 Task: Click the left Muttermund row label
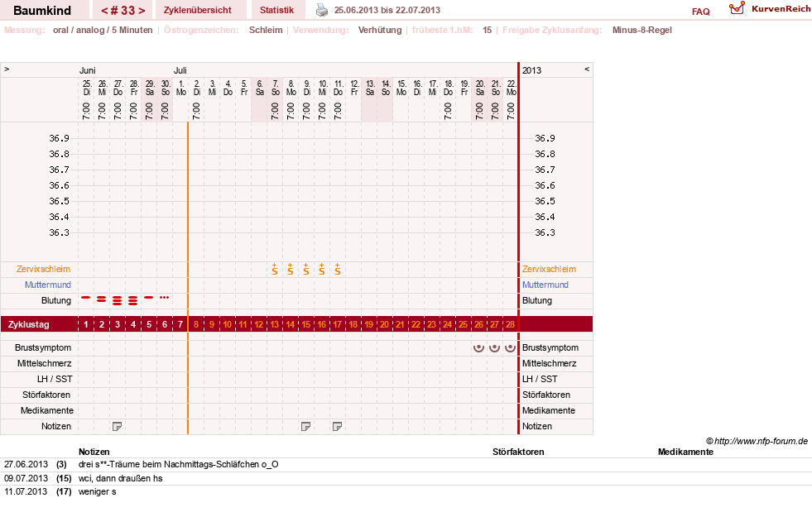pyautogui.click(x=48, y=285)
